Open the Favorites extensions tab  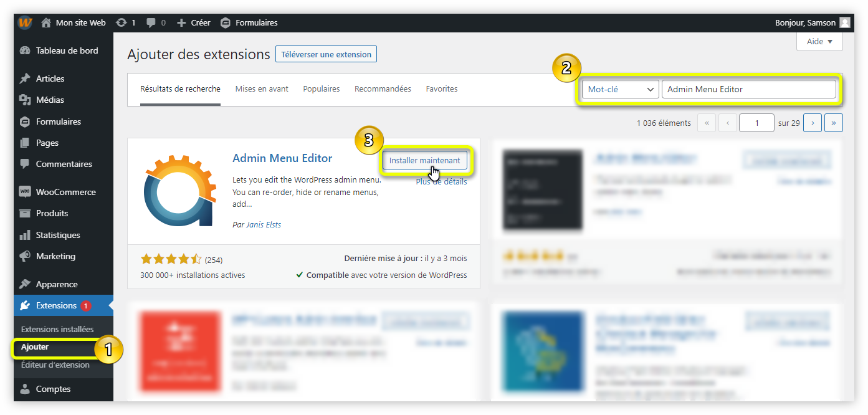coord(441,88)
